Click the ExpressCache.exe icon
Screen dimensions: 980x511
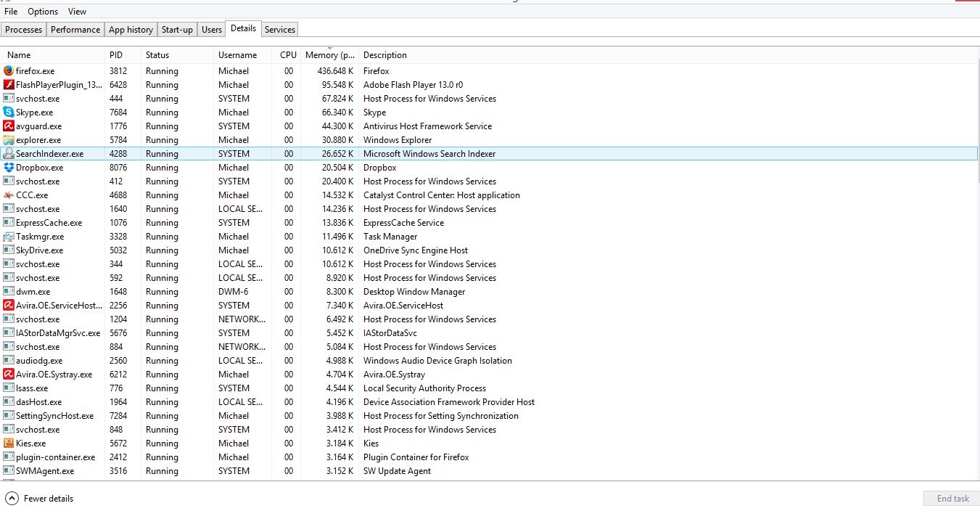[x=9, y=223]
